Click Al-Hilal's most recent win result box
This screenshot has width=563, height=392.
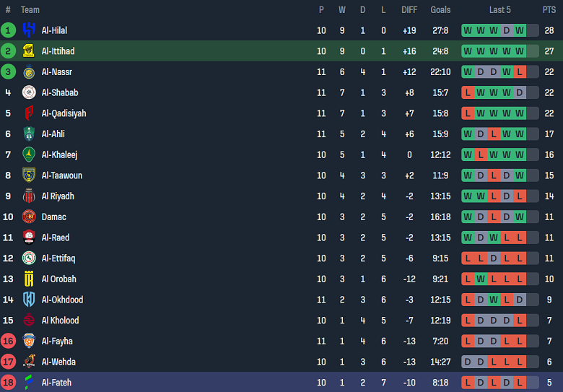click(520, 30)
